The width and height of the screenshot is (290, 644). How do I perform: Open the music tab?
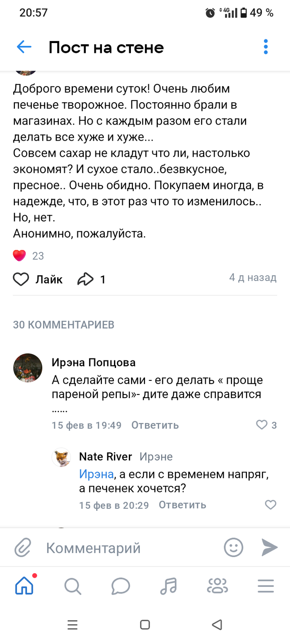[169, 586]
